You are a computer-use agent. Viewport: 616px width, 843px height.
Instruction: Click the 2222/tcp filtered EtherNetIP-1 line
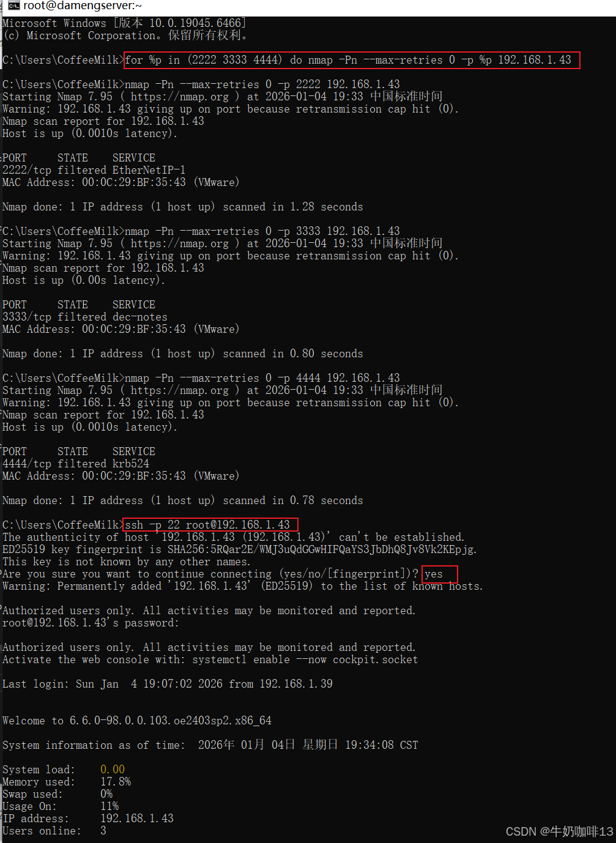click(94, 170)
